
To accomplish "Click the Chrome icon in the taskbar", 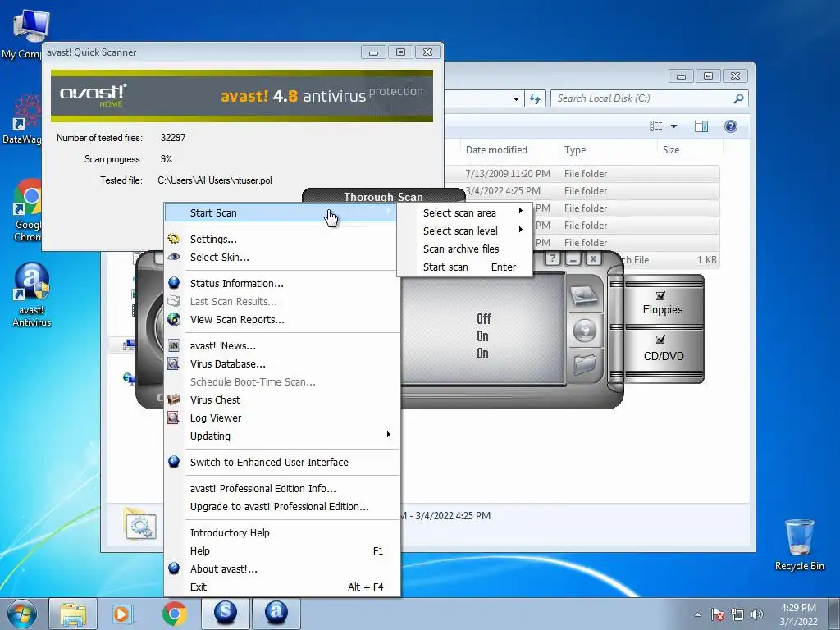I will [175, 614].
